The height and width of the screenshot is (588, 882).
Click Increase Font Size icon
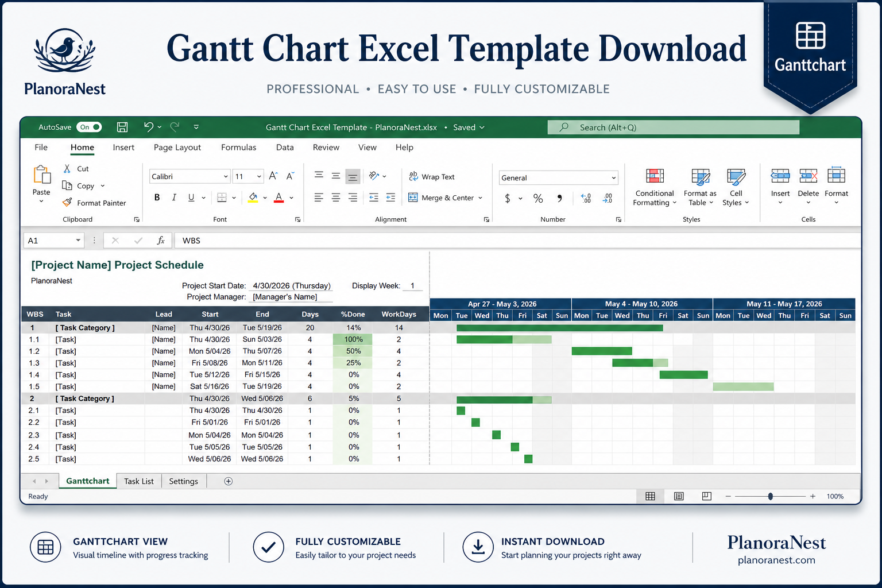point(273,176)
